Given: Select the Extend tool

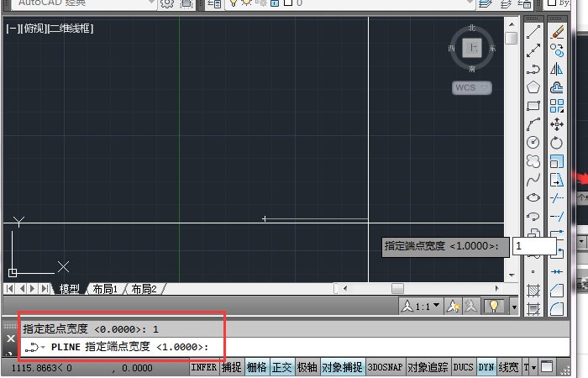Looking at the screenshot, I should pyautogui.click(x=557, y=217).
